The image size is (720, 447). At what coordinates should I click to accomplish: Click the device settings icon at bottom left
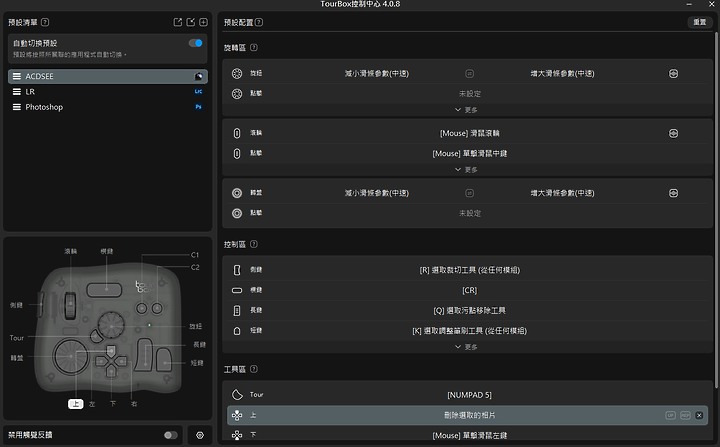[x=200, y=435]
